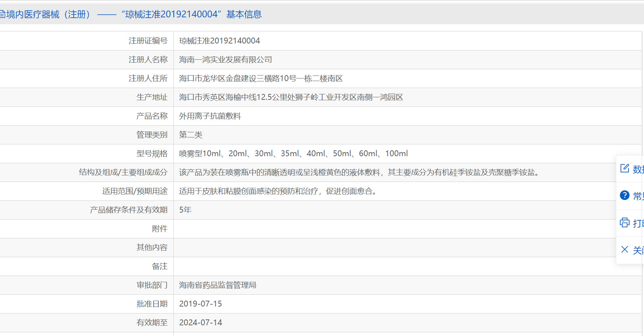Select approval date 2019-07-15

(x=201, y=304)
